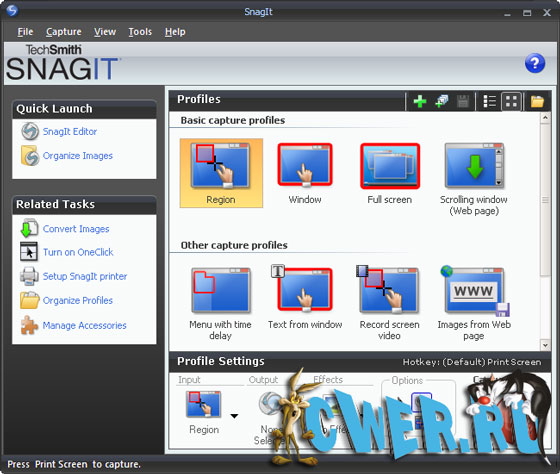Select the Region capture profile

click(x=221, y=173)
